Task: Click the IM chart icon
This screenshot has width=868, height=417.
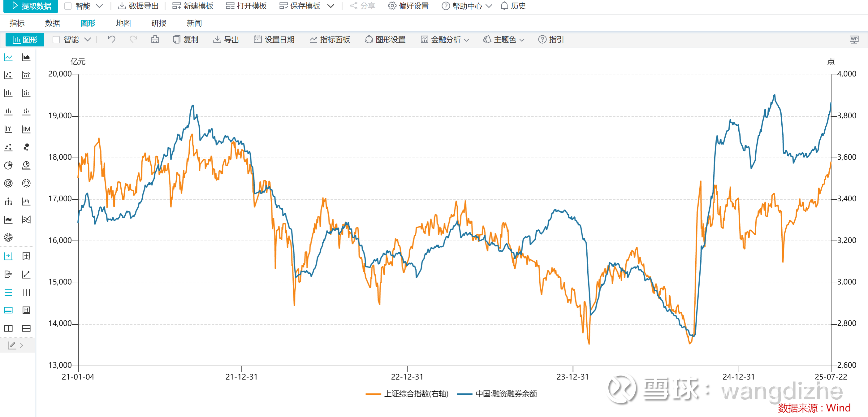Action: (x=26, y=129)
